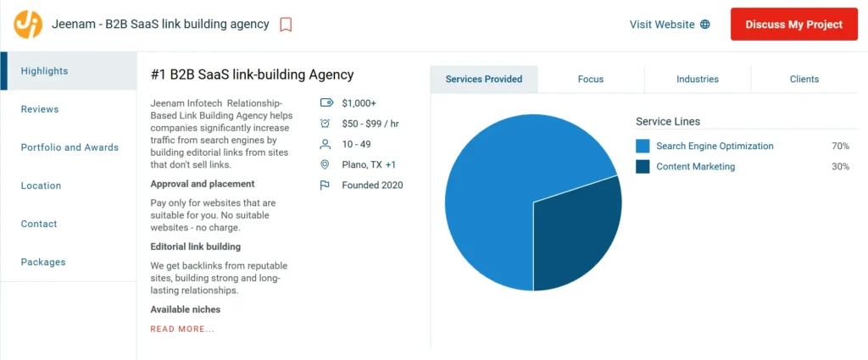Image resolution: width=868 pixels, height=360 pixels.
Task: Click the Content Marketing legend swatch
Action: point(643,167)
